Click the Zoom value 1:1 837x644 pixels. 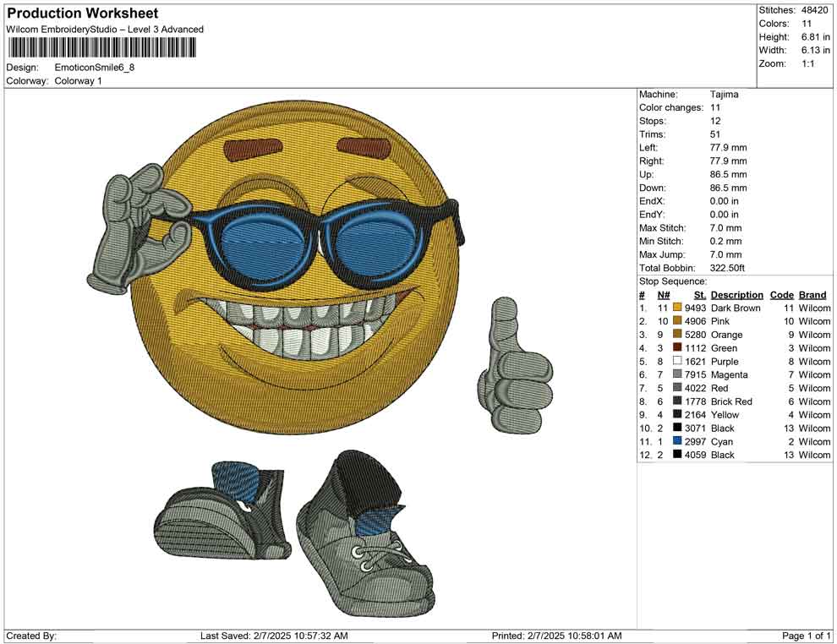pyautogui.click(x=808, y=63)
